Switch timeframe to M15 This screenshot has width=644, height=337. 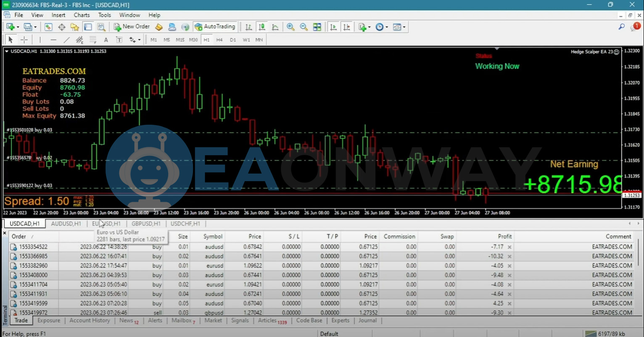(180, 40)
